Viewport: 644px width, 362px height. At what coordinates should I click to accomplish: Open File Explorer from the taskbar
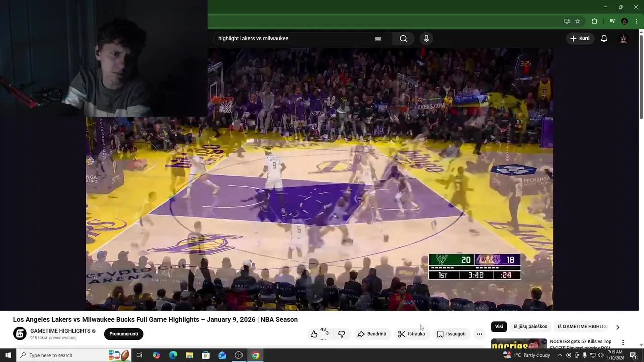click(189, 355)
